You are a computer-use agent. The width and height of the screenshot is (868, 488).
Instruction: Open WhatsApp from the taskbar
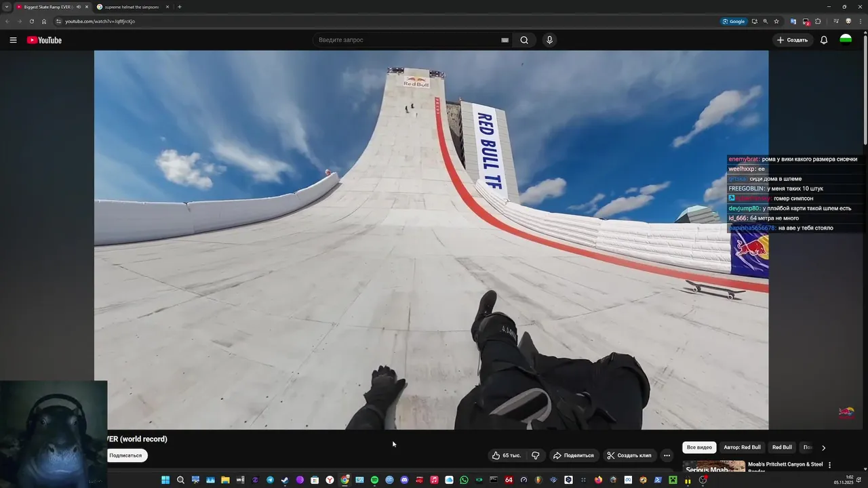pyautogui.click(x=464, y=480)
